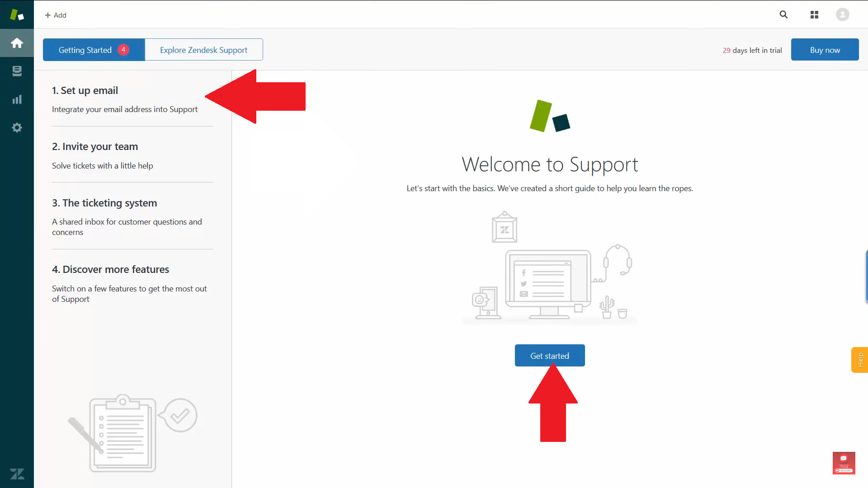Open the orange Help side tab
The height and width of the screenshot is (488, 868).
860,360
